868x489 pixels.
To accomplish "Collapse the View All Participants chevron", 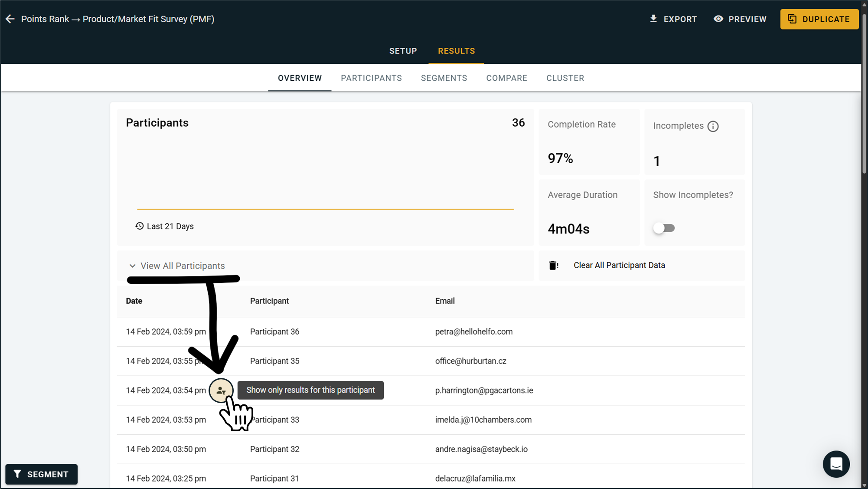I will (x=132, y=266).
